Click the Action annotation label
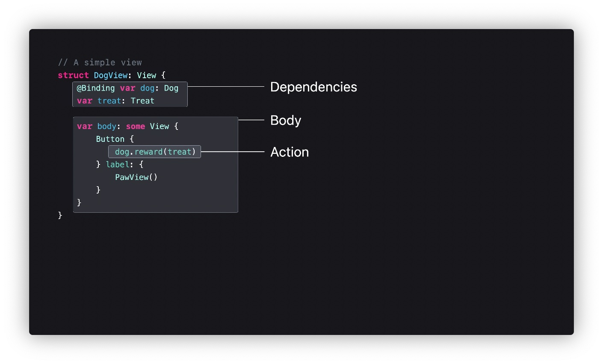This screenshot has height=364, width=603. pos(290,152)
